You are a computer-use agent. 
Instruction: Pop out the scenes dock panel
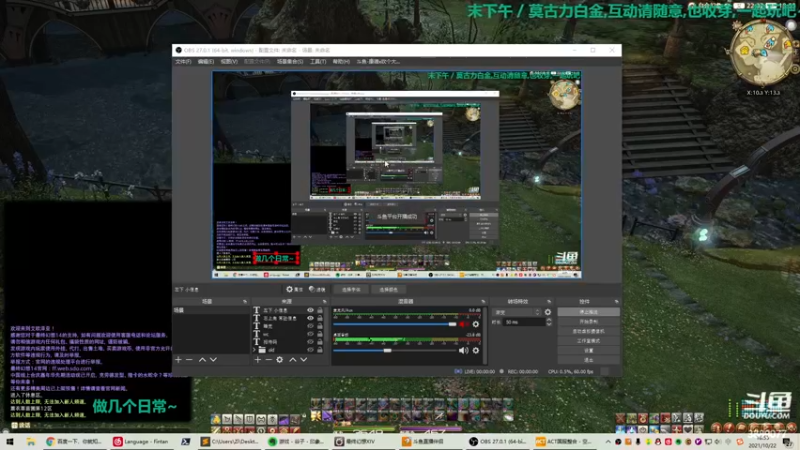coord(245,302)
